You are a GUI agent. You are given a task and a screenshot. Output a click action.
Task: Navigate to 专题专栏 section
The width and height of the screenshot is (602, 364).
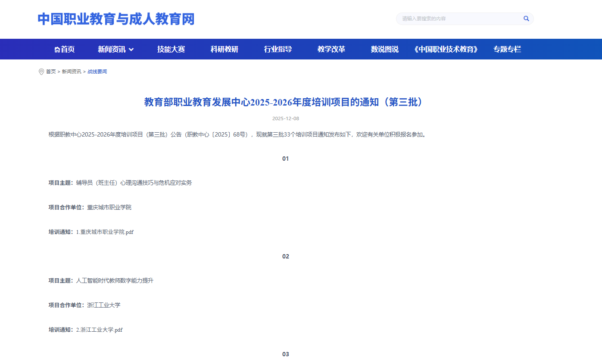[x=507, y=49]
